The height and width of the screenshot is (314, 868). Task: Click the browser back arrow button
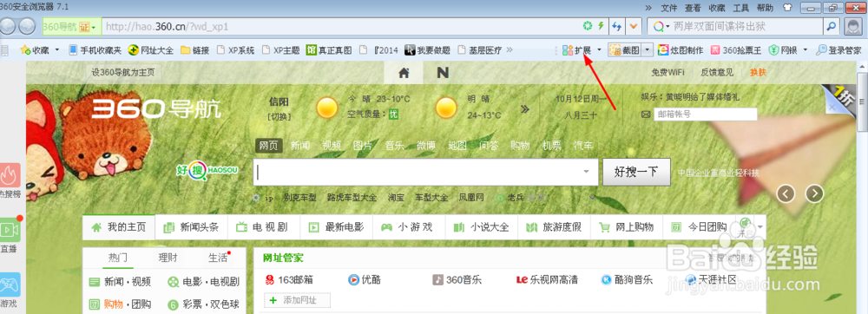(9, 26)
